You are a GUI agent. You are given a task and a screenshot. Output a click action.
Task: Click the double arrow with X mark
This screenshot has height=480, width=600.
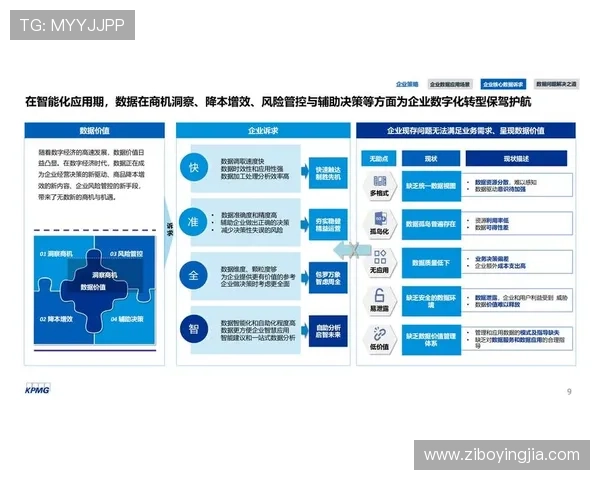[x=352, y=250]
